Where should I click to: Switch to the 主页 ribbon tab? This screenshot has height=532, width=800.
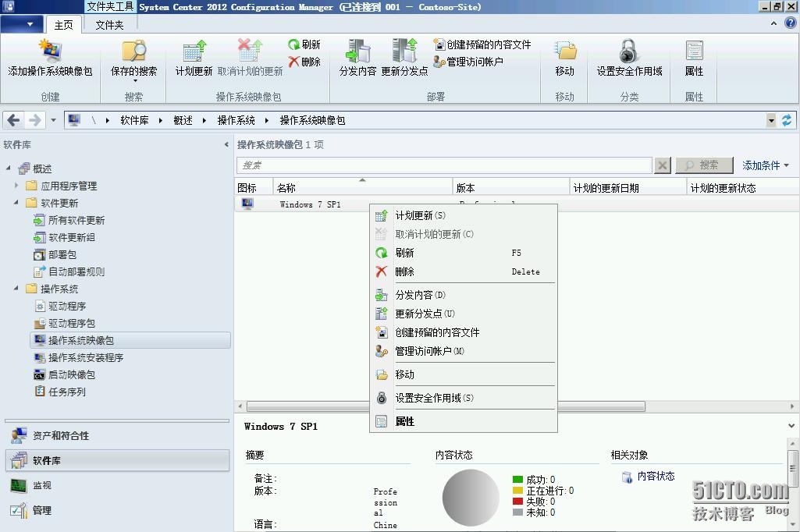pos(64,25)
